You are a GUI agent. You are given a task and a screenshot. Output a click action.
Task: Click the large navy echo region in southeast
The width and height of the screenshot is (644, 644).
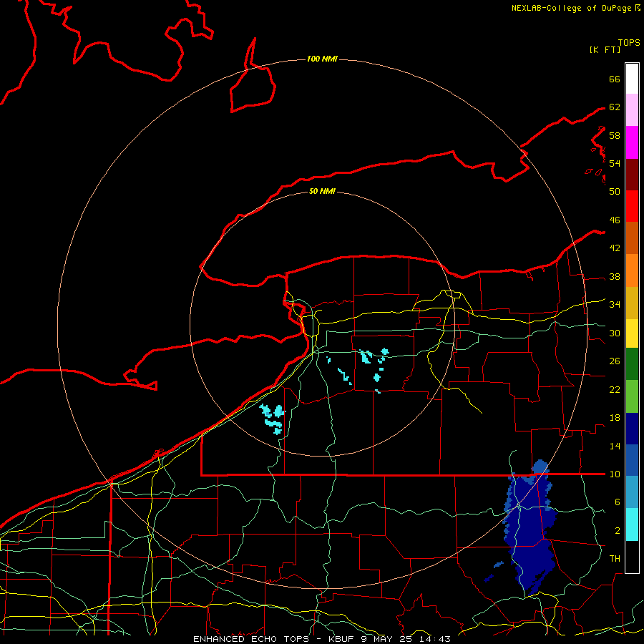pyautogui.click(x=530, y=530)
